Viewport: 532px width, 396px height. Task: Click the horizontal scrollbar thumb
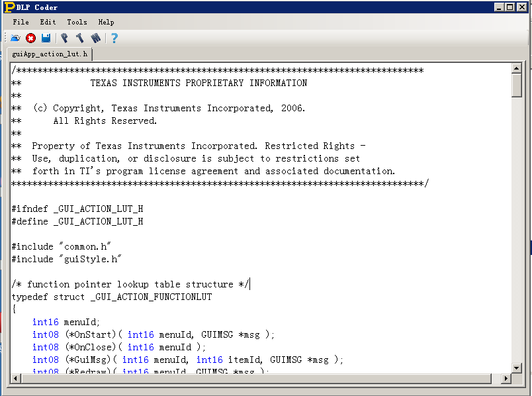[256, 378]
